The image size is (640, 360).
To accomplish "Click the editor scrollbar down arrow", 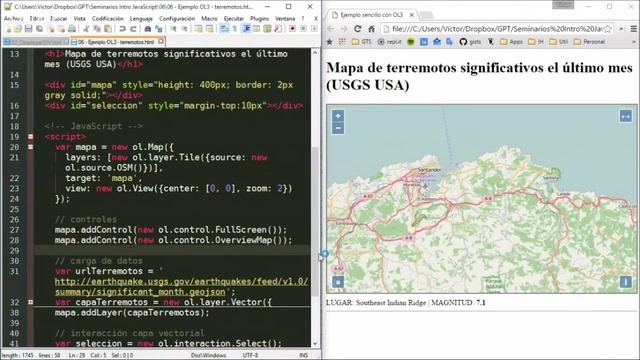I will click(315, 344).
